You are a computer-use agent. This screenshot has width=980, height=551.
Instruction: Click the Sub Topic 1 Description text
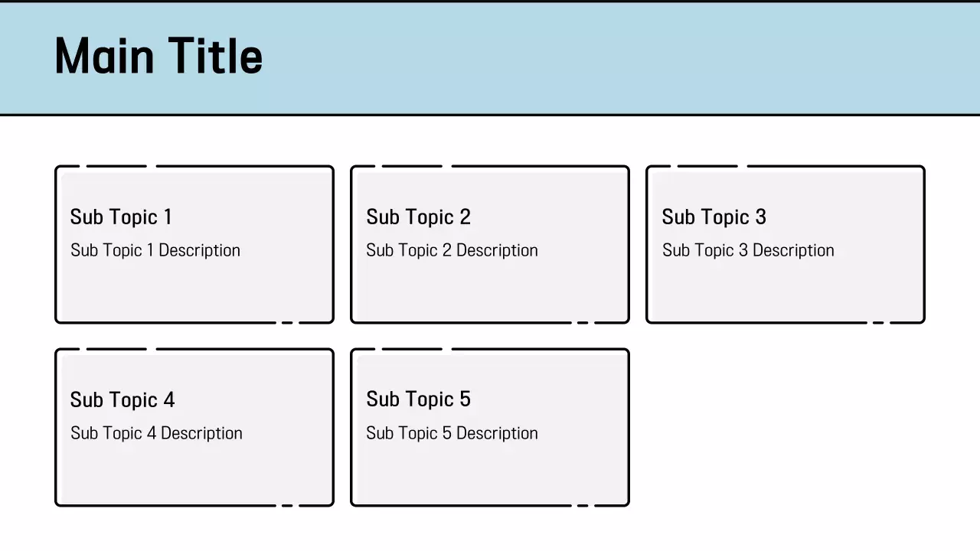click(155, 250)
